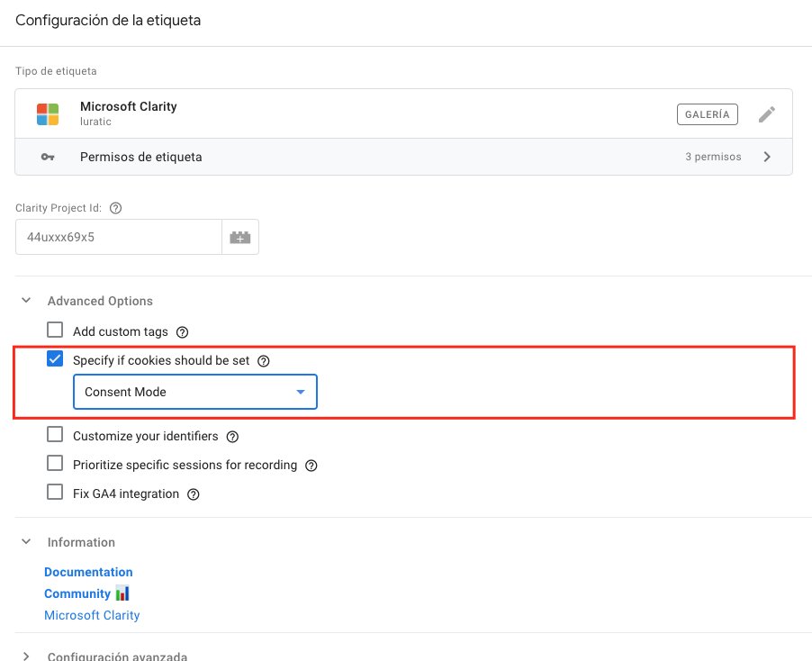Tick the Customize your identifiers checkbox
Screen dimensions: 812x661
[x=55, y=434]
